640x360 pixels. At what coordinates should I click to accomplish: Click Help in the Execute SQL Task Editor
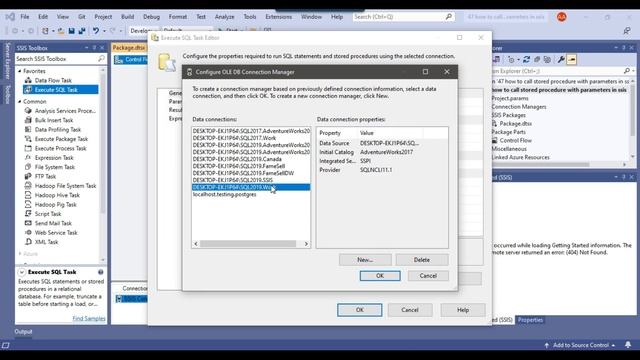click(463, 310)
